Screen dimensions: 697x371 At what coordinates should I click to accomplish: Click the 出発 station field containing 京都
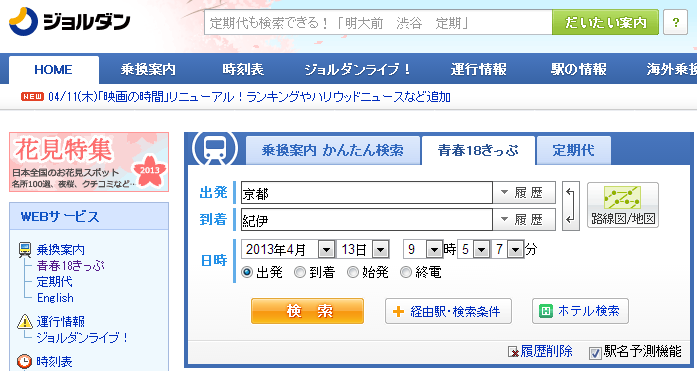click(367, 193)
